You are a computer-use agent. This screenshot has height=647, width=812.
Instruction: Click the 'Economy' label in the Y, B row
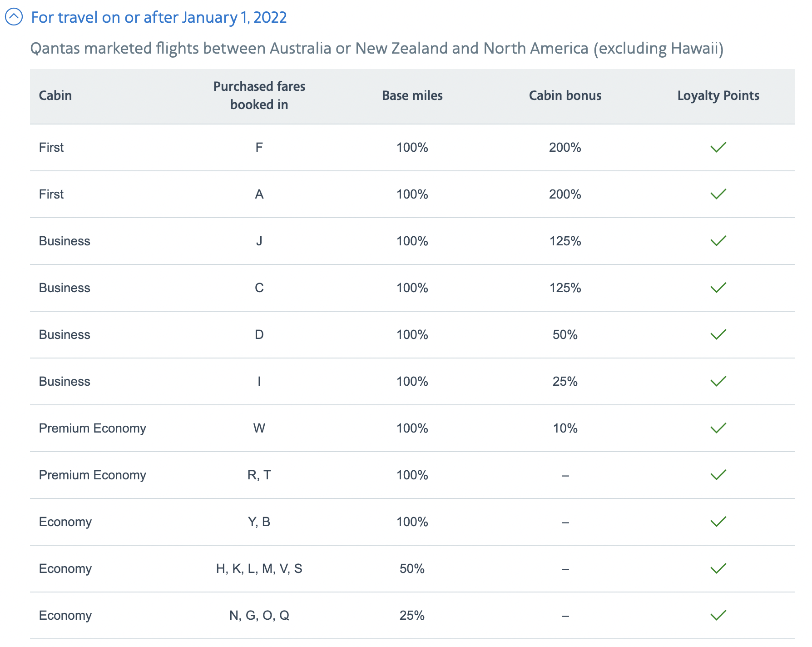[65, 522]
